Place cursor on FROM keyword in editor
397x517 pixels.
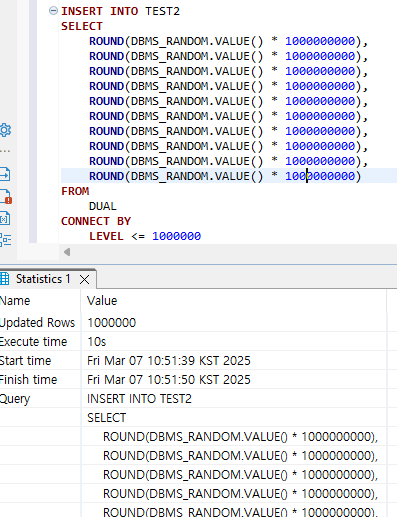(x=75, y=191)
